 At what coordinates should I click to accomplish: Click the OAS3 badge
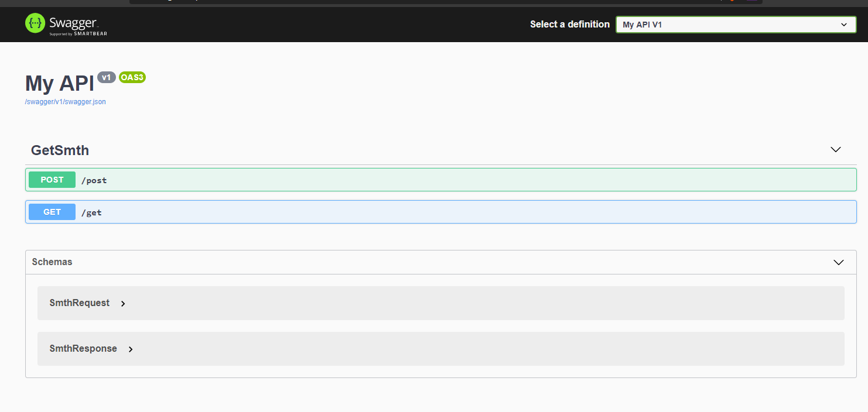coord(132,77)
